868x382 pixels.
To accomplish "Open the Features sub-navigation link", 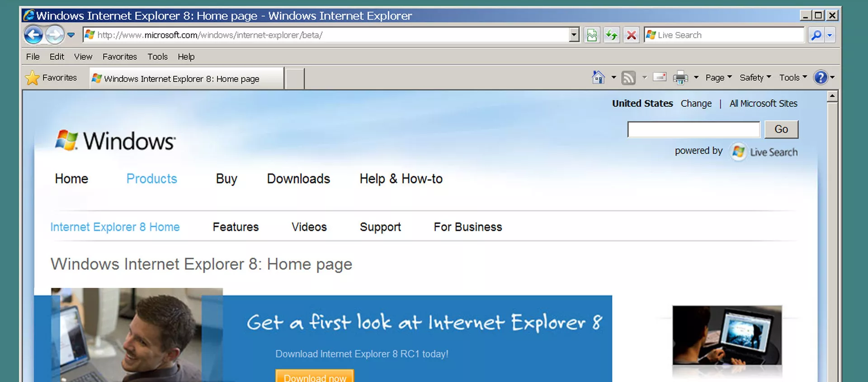I will (x=236, y=227).
